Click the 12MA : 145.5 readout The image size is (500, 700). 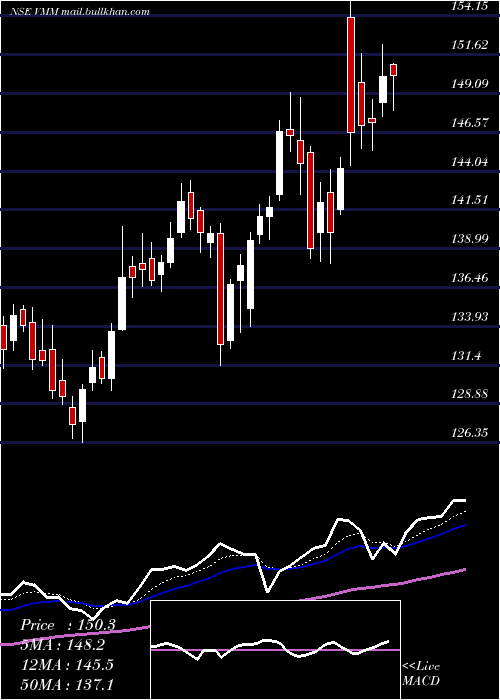[x=67, y=664]
